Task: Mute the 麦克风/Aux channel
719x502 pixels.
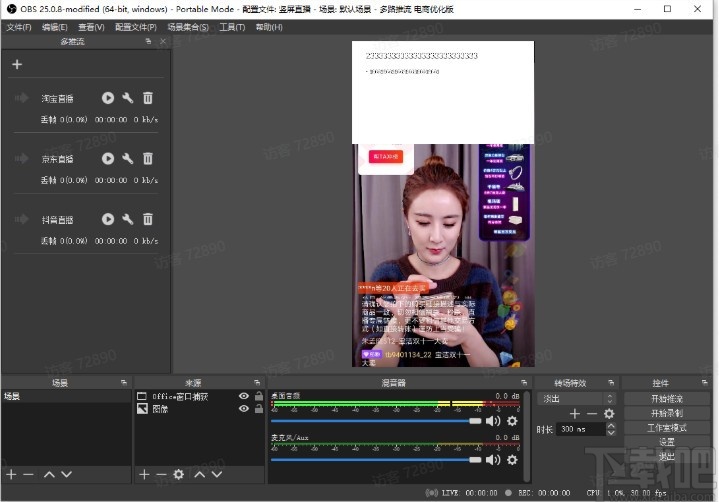Action: click(493, 459)
